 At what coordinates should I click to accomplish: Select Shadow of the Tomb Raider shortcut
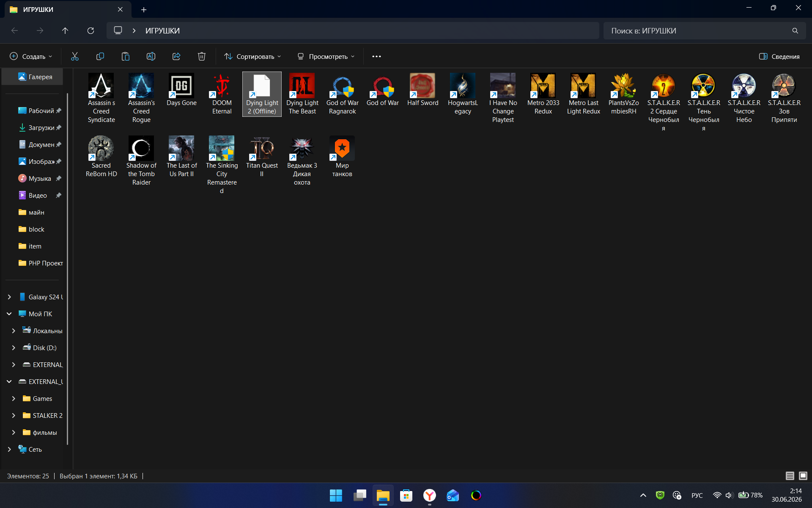click(142, 161)
